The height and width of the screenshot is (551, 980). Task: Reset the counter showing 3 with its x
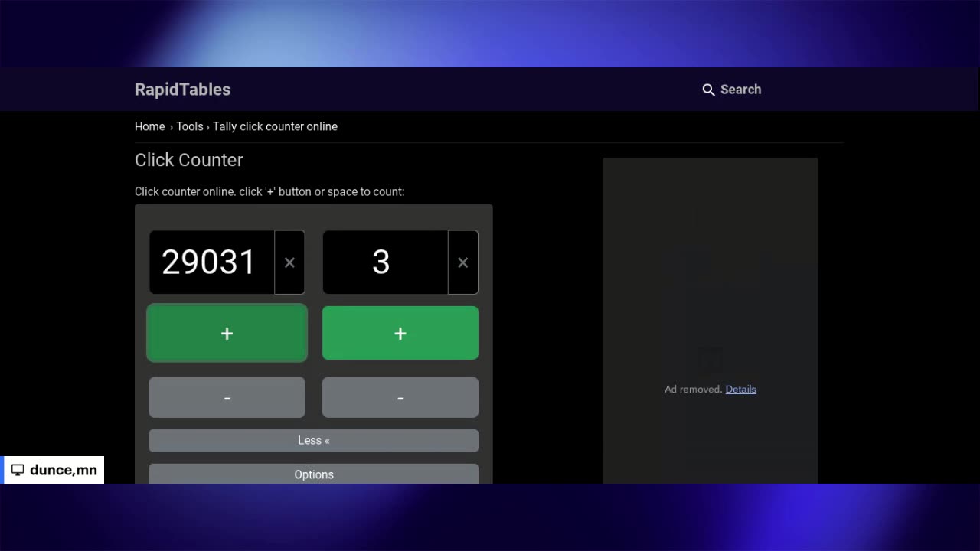(462, 262)
